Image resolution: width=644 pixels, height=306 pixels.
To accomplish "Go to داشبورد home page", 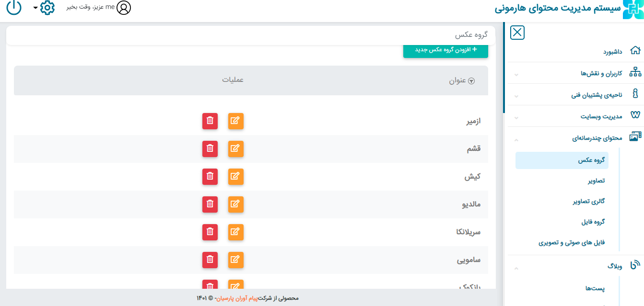I will coord(612,51).
